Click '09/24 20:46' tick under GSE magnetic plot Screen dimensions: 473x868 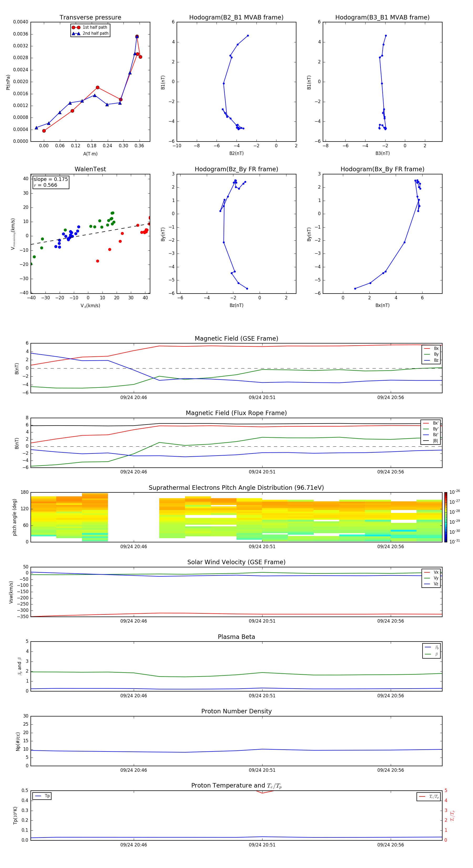pyautogui.click(x=134, y=398)
